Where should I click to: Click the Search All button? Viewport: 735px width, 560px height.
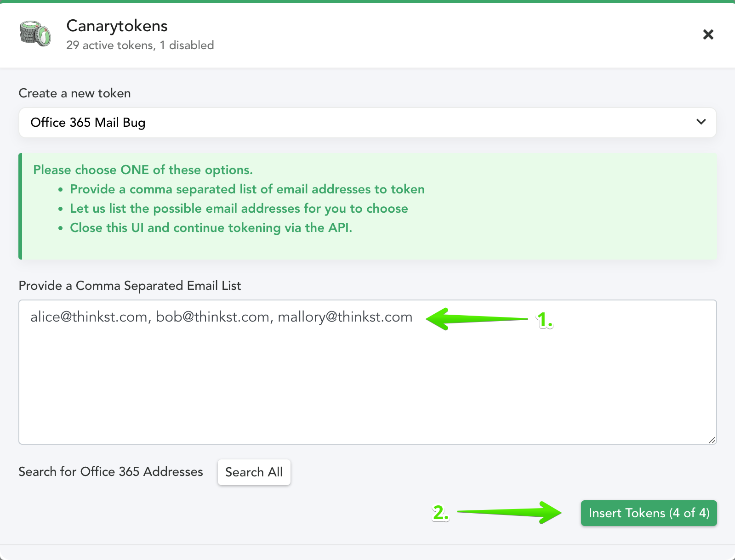tap(254, 472)
